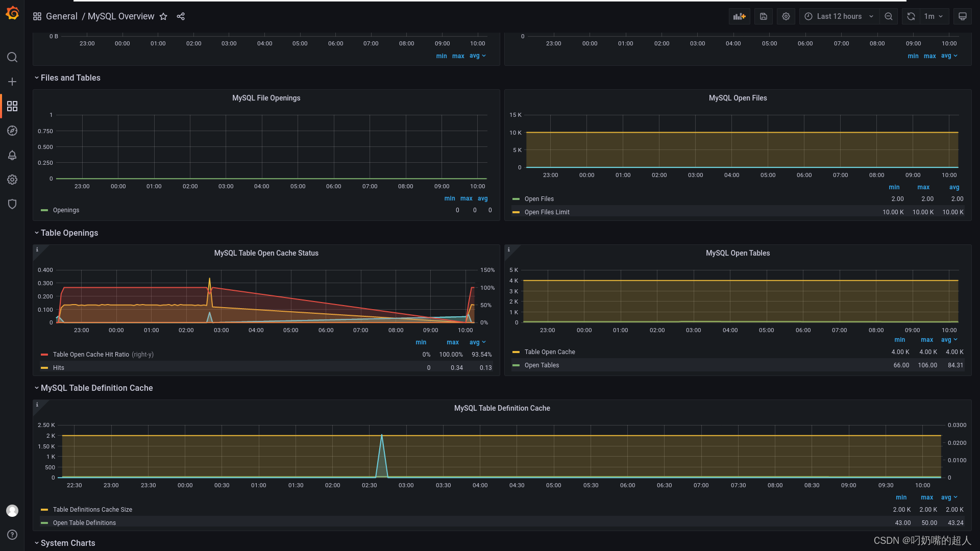
Task: Sort Open Files legend by max
Action: 923,187
